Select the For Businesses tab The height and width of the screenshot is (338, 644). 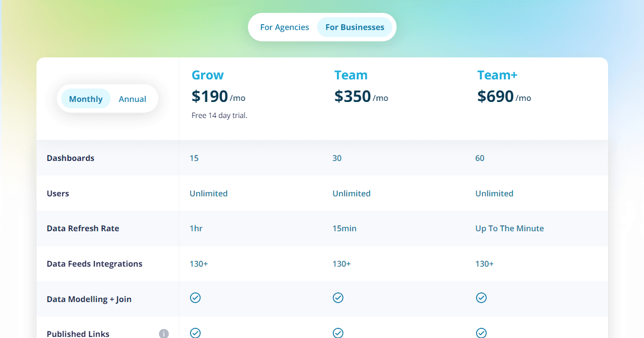click(355, 27)
